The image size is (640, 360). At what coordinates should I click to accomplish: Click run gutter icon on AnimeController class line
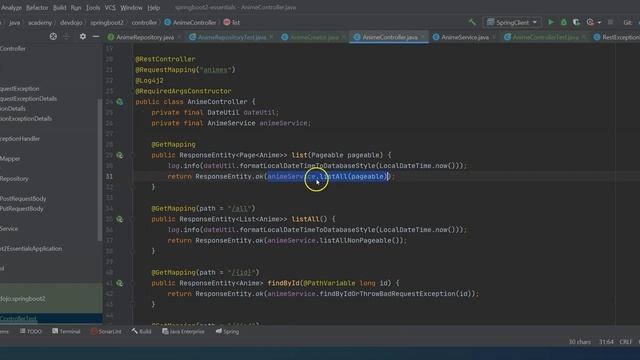[x=120, y=102]
